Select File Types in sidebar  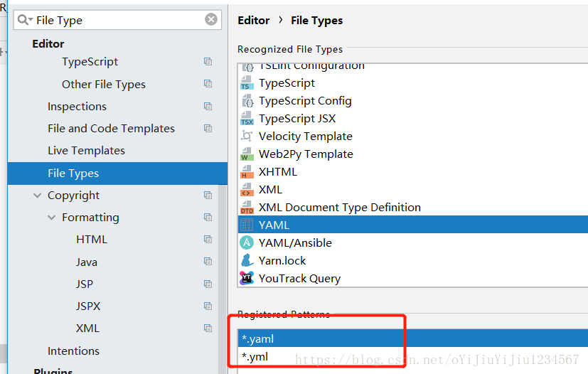pos(73,173)
